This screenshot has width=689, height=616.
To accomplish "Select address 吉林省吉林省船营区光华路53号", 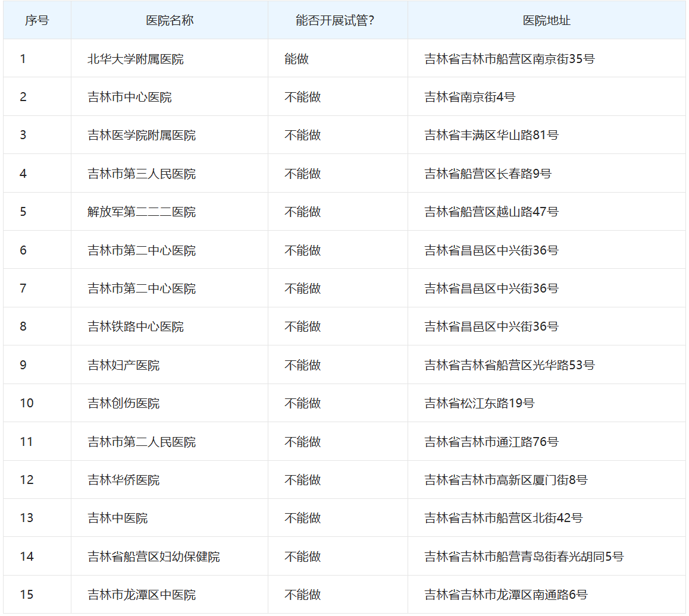I will pyautogui.click(x=509, y=365).
